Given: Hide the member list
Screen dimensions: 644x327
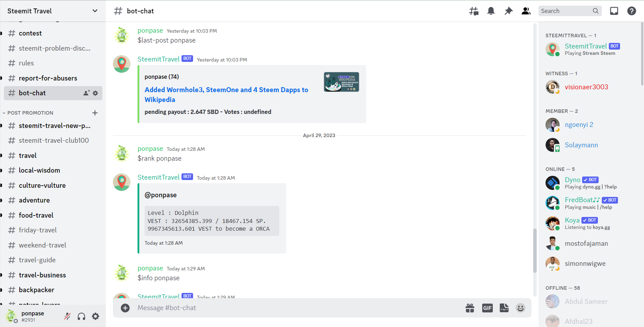Looking at the screenshot, I should pos(526,11).
